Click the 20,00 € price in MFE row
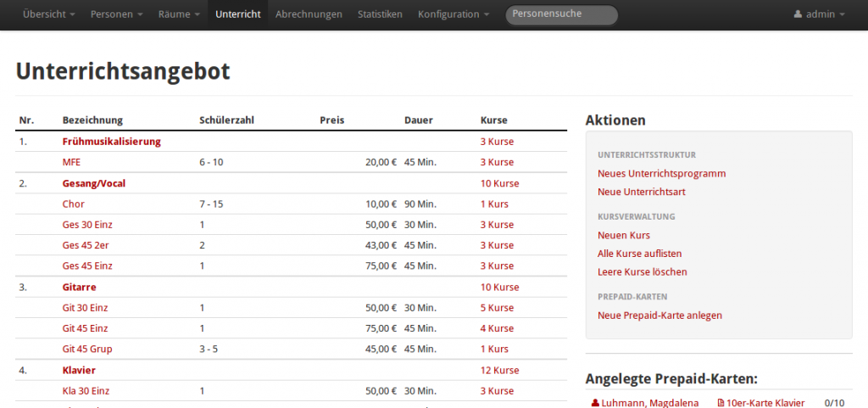Viewport: 868px width, 408px height. click(x=381, y=162)
